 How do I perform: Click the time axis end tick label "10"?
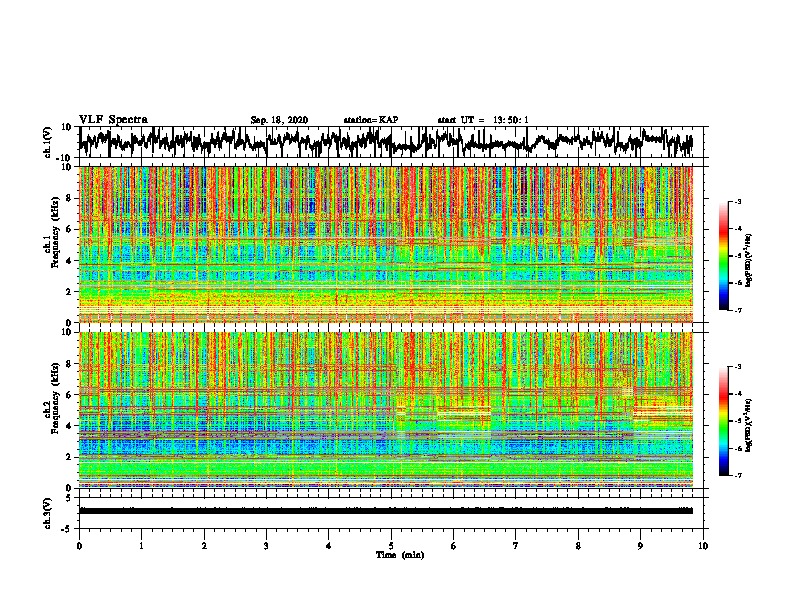click(x=703, y=546)
